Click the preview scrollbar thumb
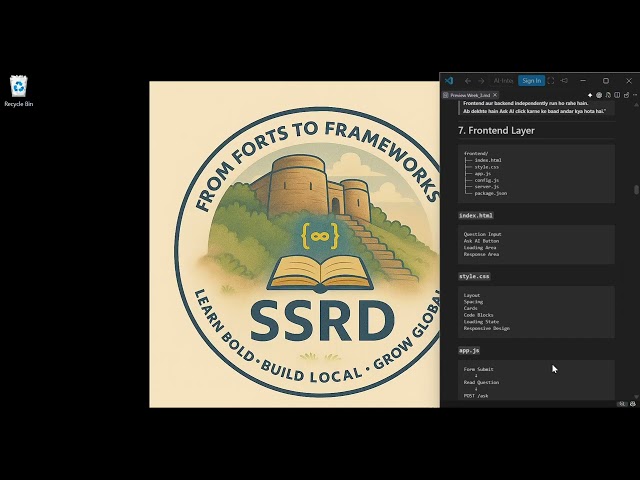This screenshot has height=480, width=640. (x=636, y=190)
